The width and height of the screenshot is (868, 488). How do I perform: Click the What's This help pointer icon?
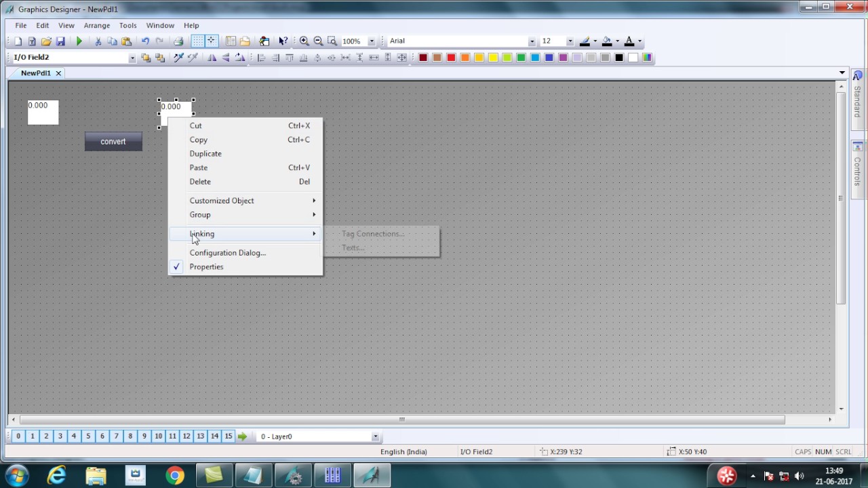283,41
